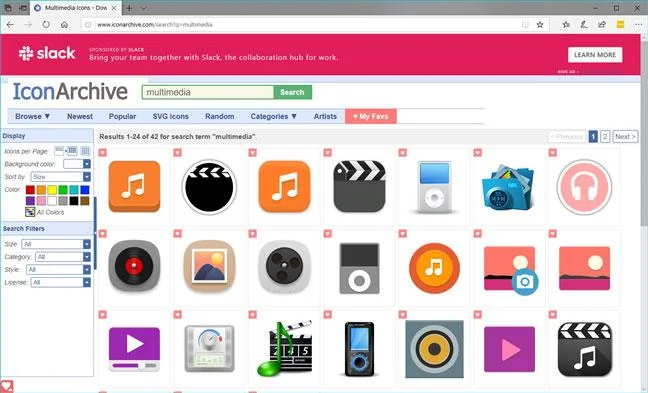This screenshot has width=648, height=393.
Task: Go back with browser back arrow
Action: 10,25
